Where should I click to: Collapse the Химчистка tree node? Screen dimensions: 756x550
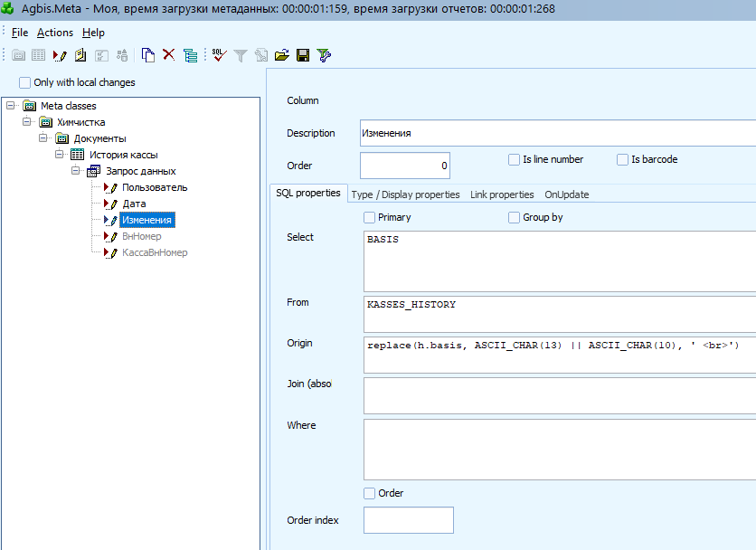[x=27, y=121]
